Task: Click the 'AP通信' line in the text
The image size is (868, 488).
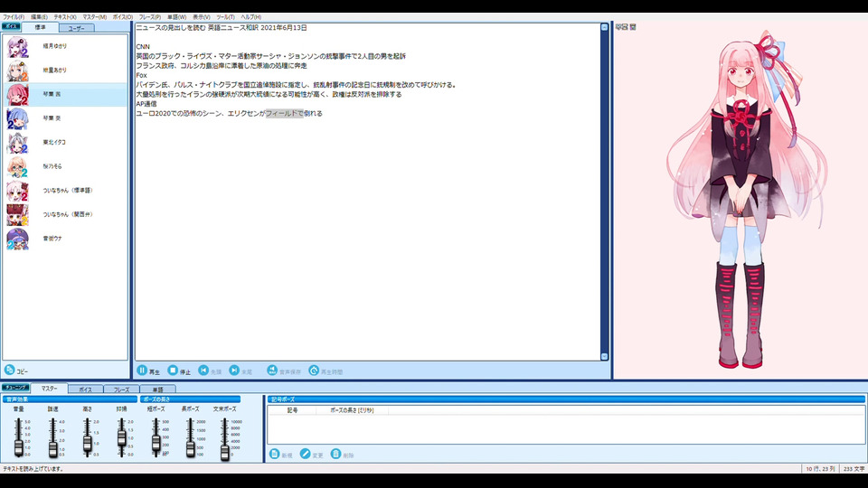Action: (146, 104)
